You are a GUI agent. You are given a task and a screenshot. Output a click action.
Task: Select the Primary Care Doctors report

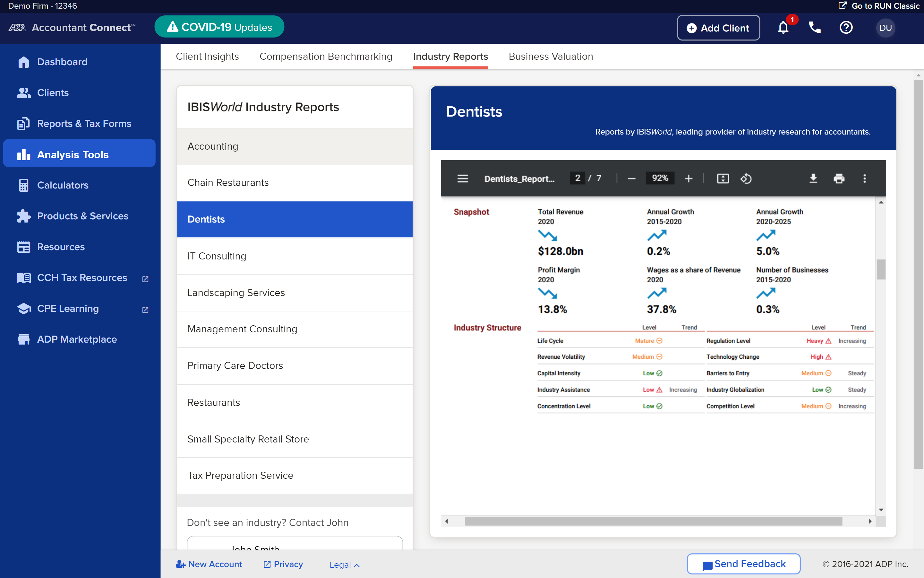point(295,365)
